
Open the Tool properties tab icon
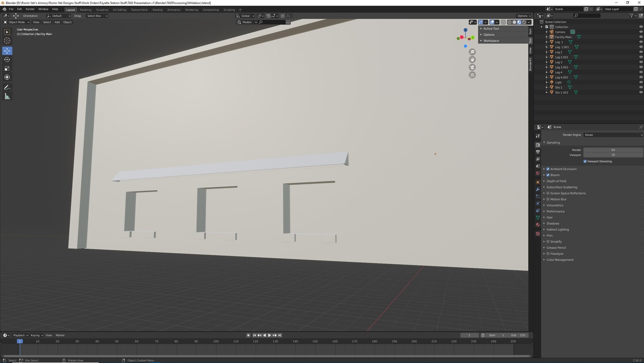[538, 136]
